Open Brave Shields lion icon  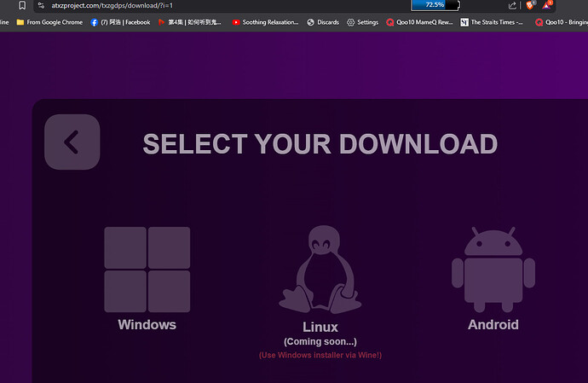click(530, 5)
